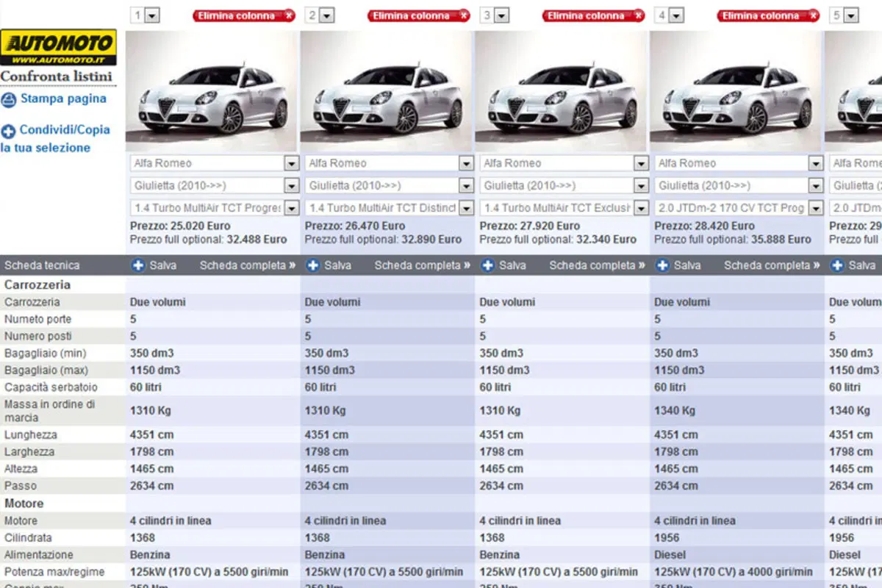Open 1.4 Turbo MultiAir TCT Distinctive version dropdown
Image resolution: width=882 pixels, height=588 pixels.
click(390, 208)
